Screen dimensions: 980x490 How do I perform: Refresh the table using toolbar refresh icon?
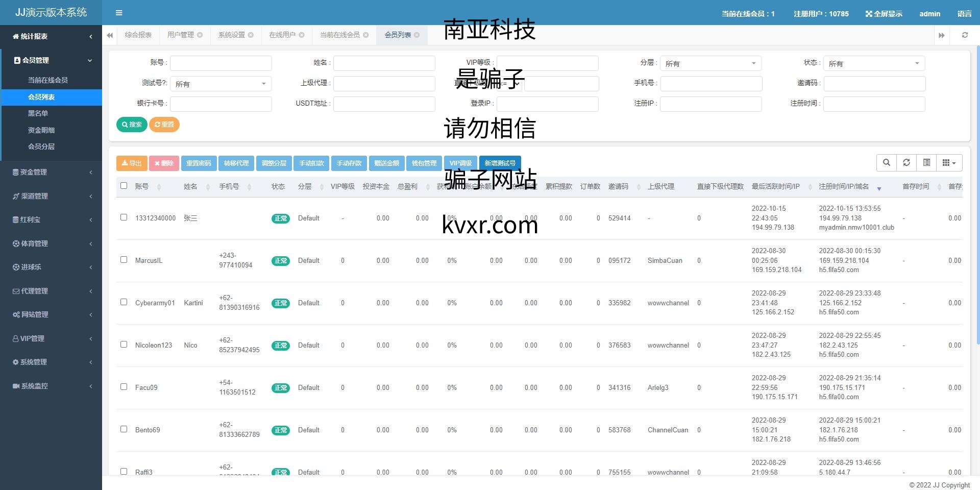click(x=906, y=163)
